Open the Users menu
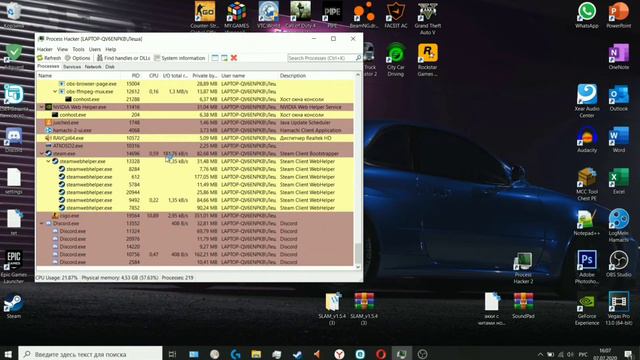The width and height of the screenshot is (640, 360). tap(95, 49)
